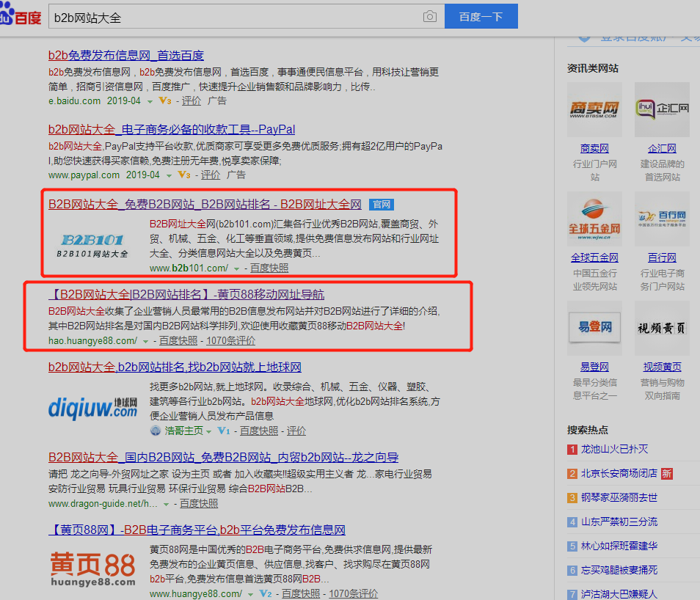Click the 官网 badge on B2B101 result
This screenshot has width=700, height=600.
pos(382,205)
